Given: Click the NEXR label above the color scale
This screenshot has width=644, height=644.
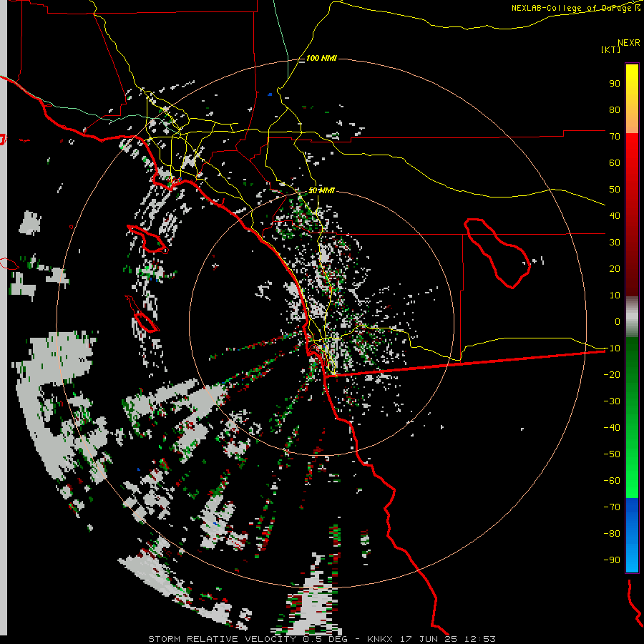Looking at the screenshot, I should tap(629, 43).
